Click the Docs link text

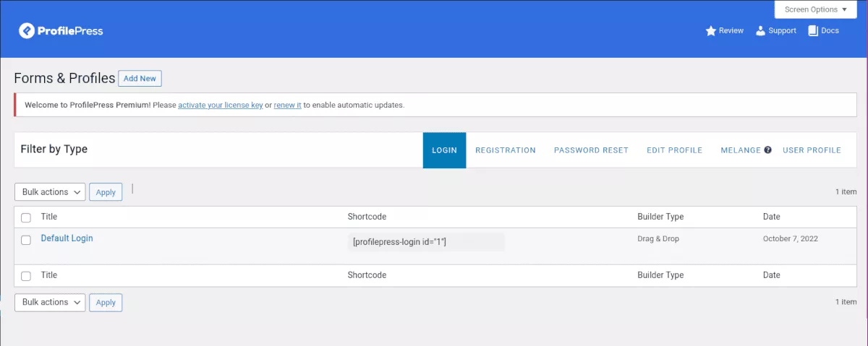830,31
